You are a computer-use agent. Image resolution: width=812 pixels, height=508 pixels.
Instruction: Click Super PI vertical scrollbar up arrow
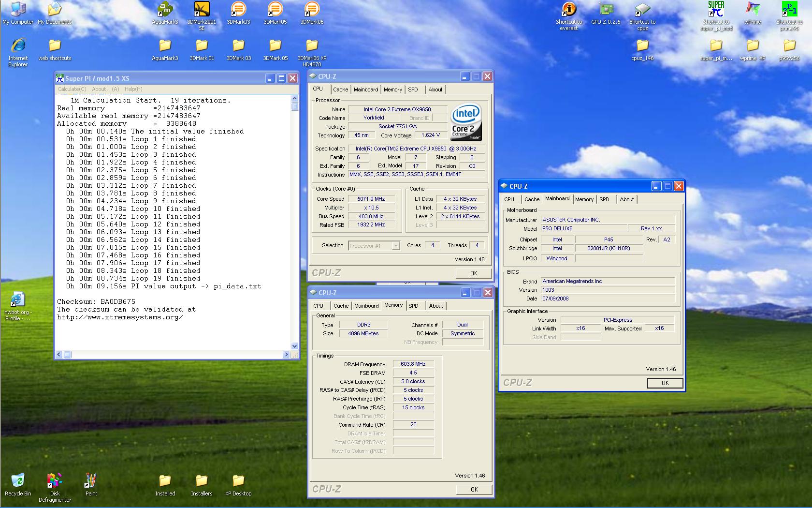[x=295, y=99]
